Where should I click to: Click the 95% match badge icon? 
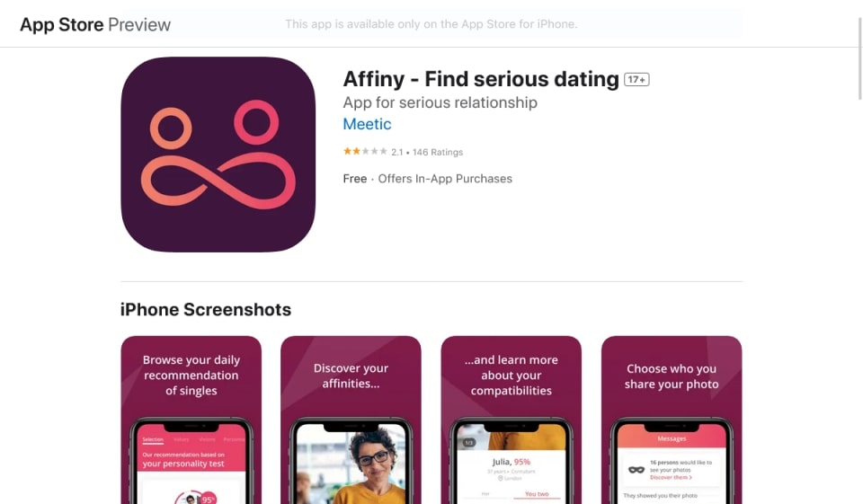coord(208,499)
